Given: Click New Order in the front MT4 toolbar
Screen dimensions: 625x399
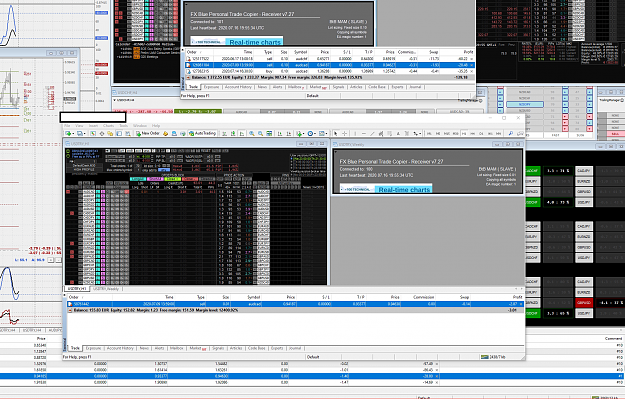Looking at the screenshot, I should tap(148, 134).
